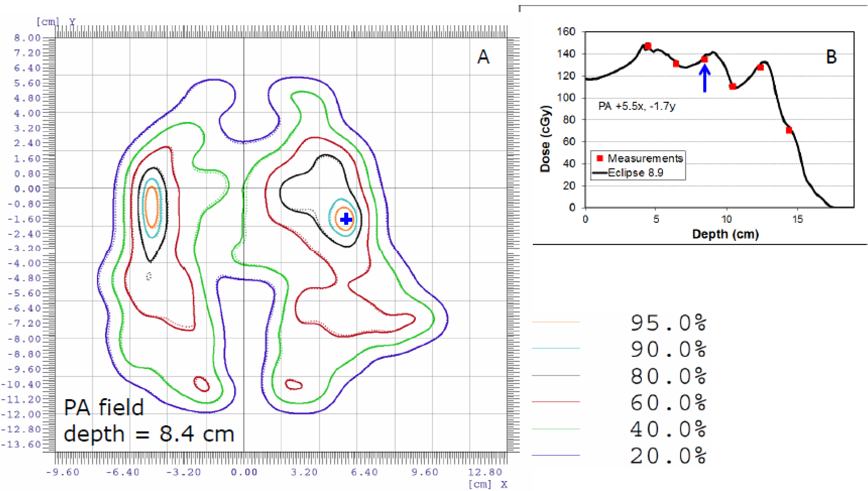Click the tiny dotted circle below the left black contour
Screen dimensions: 868x491
(x=149, y=276)
